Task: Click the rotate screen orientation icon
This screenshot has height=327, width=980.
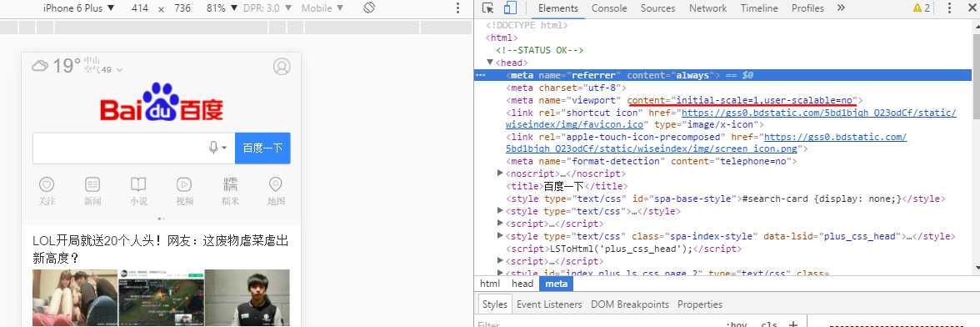Action: point(368,8)
